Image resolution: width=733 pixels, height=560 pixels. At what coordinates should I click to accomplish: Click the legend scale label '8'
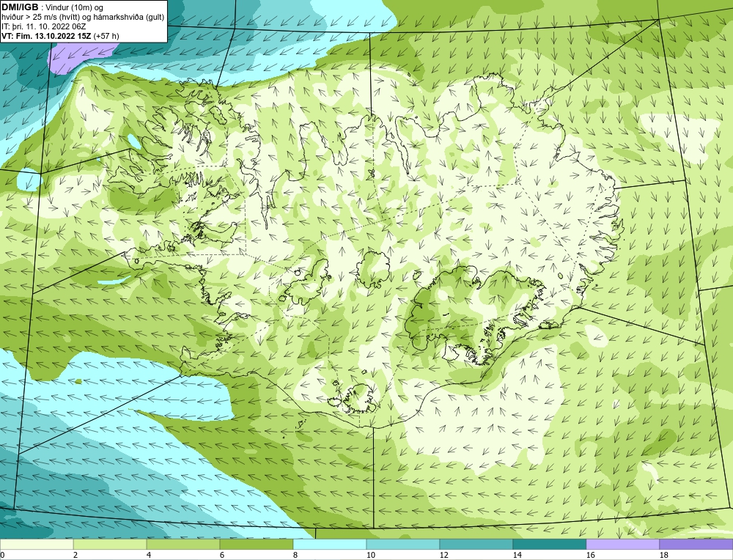(295, 556)
